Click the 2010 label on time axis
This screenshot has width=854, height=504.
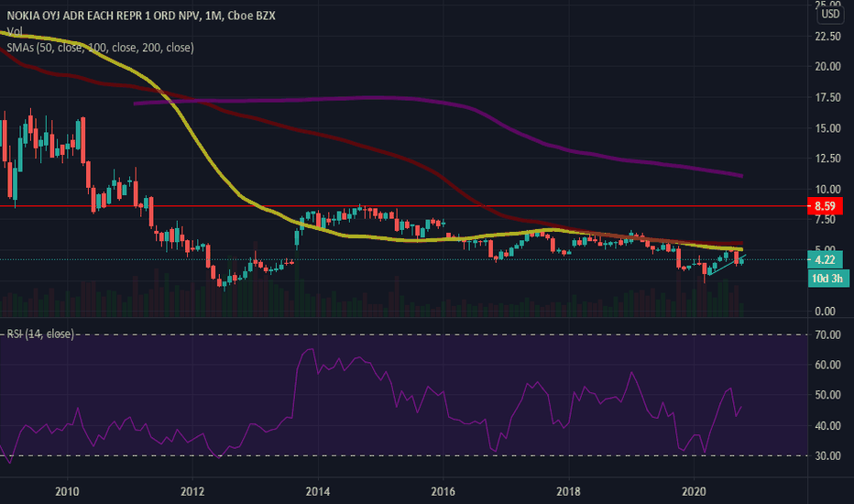click(68, 491)
